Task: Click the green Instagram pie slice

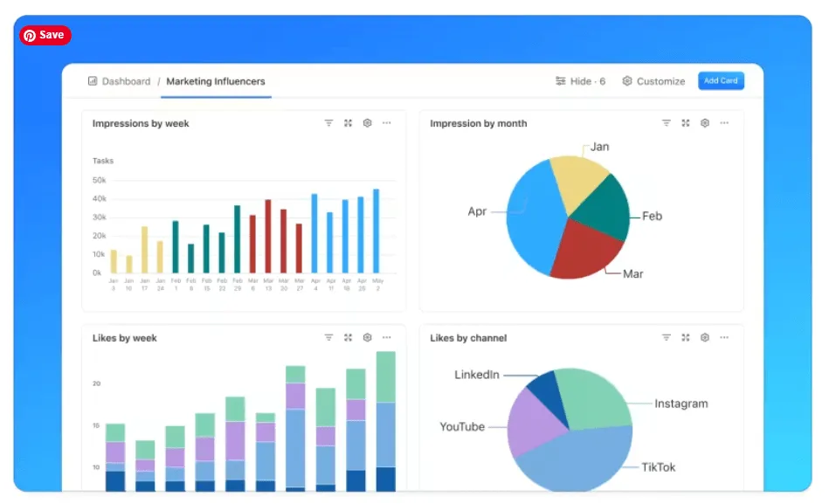Action: [595, 397]
